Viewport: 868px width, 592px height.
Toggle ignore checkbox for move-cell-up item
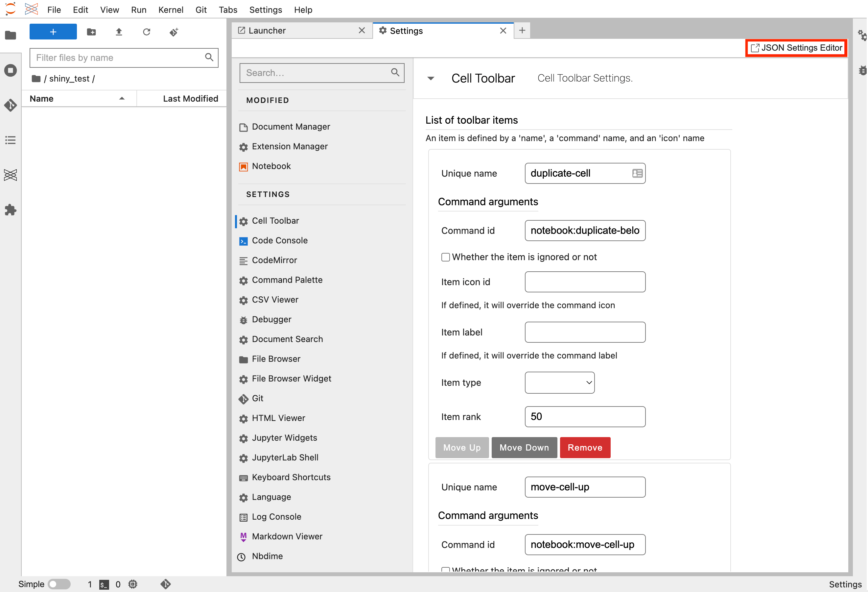click(x=446, y=570)
